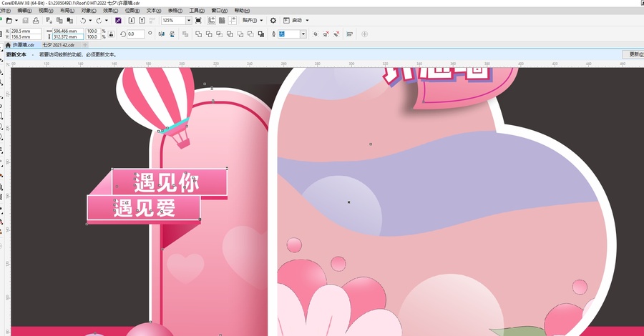The image size is (644, 336).
Task: Open the 对象 menu
Action: coord(89,11)
